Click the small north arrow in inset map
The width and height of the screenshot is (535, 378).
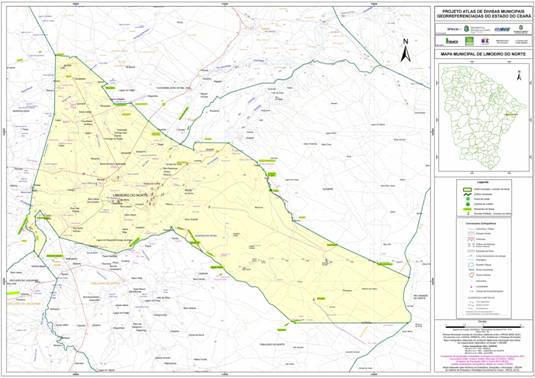click(519, 75)
